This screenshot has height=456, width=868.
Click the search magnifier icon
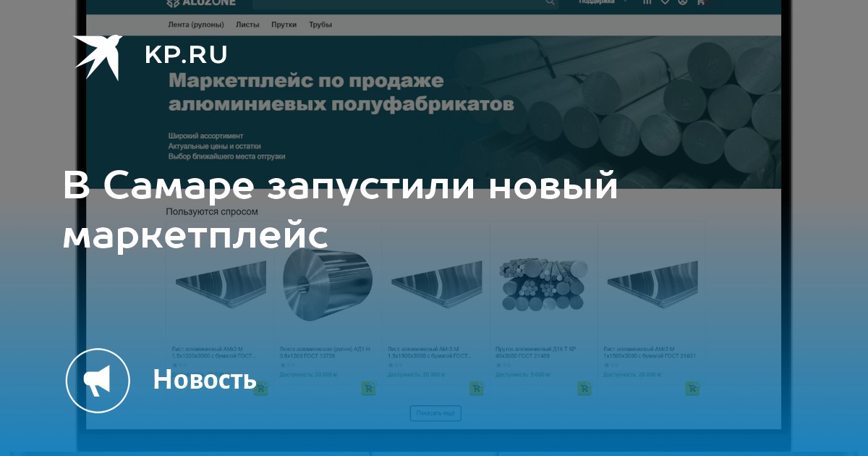[550, 3]
